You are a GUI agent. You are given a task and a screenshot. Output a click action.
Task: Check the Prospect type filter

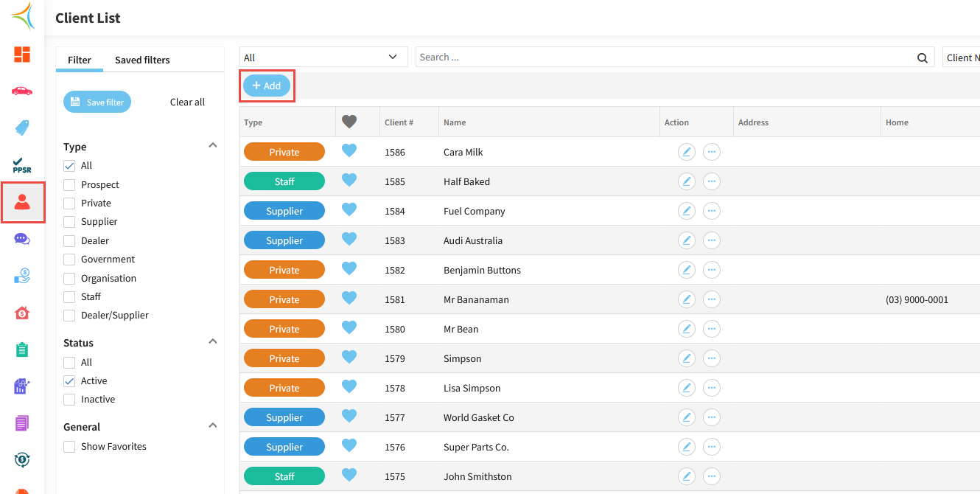point(69,184)
